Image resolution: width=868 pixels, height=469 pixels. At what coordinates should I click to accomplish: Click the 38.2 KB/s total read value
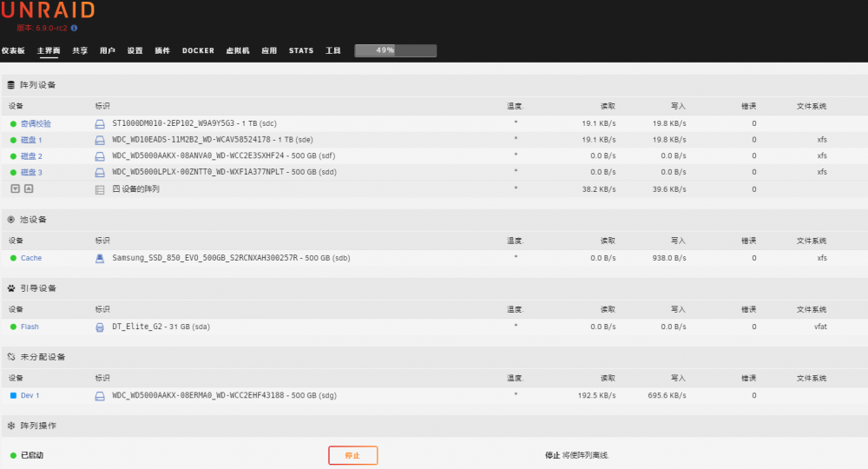pyautogui.click(x=599, y=188)
